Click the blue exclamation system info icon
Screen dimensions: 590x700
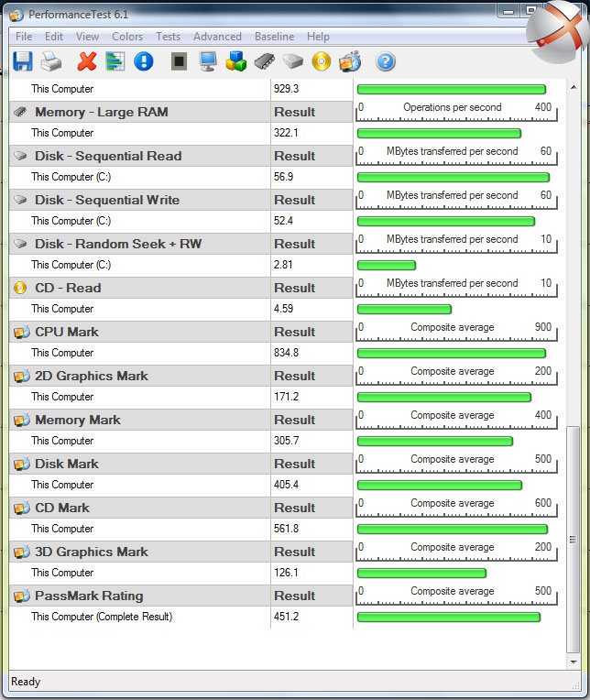click(144, 61)
